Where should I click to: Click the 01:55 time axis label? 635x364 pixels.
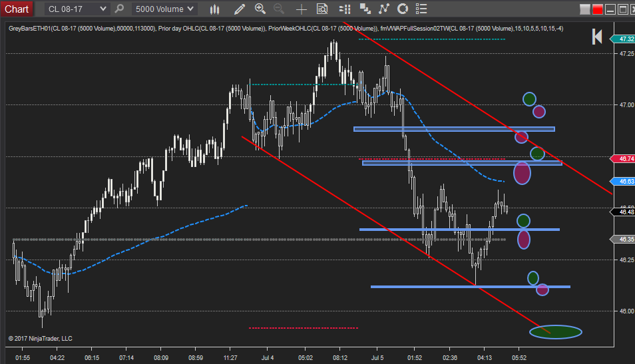pyautogui.click(x=22, y=358)
